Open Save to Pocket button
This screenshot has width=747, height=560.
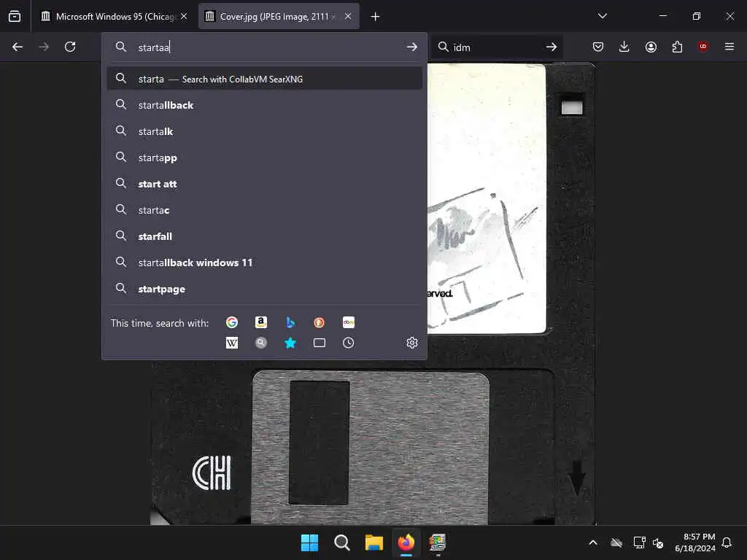pyautogui.click(x=598, y=47)
